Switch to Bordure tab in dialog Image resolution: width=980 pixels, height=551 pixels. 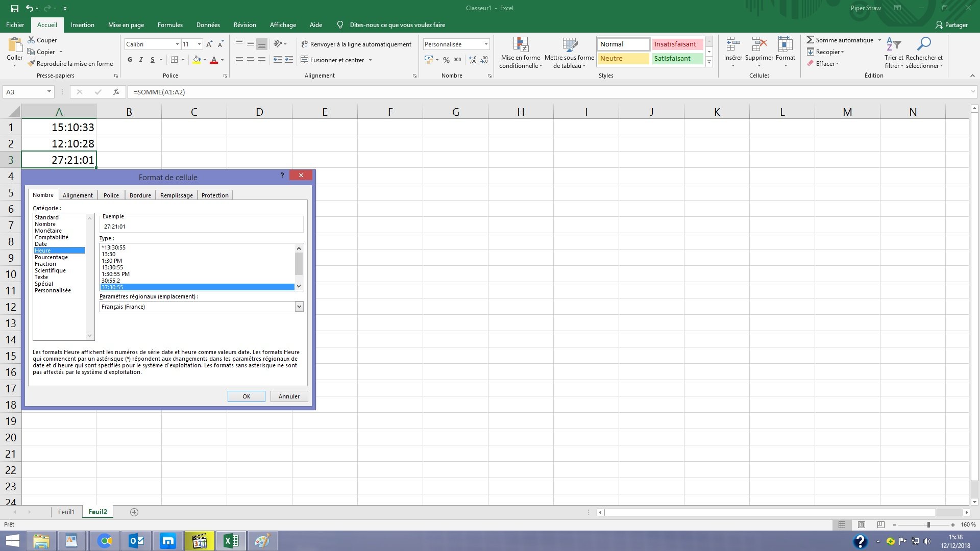click(140, 195)
